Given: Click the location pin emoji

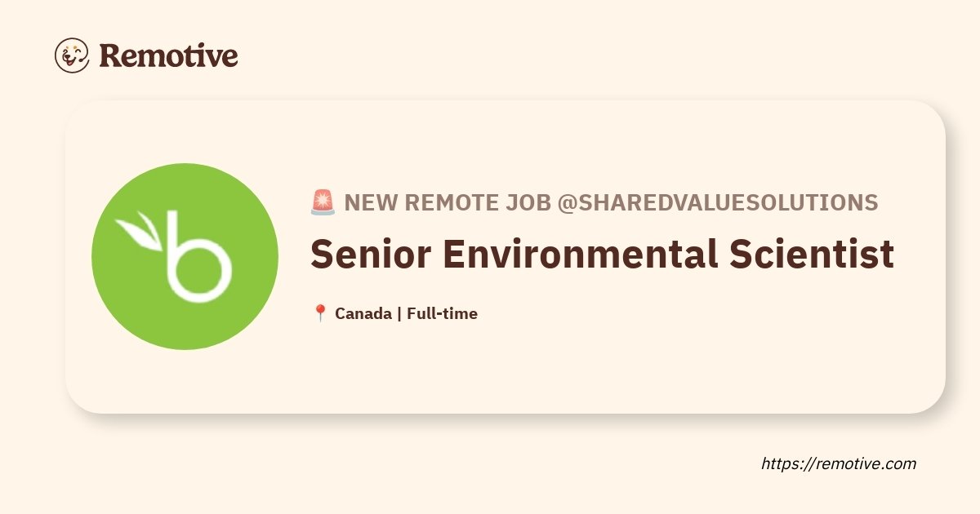Looking at the screenshot, I should [320, 313].
